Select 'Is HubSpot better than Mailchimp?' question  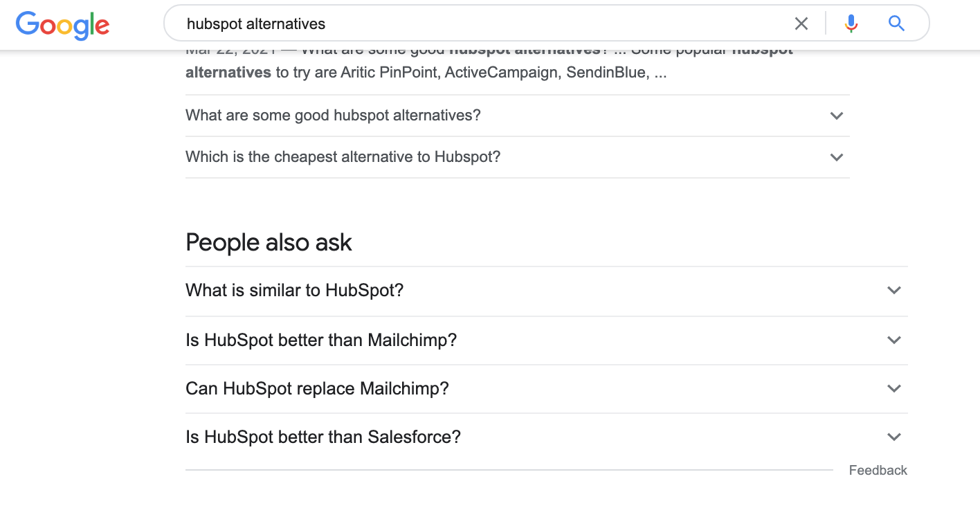321,340
